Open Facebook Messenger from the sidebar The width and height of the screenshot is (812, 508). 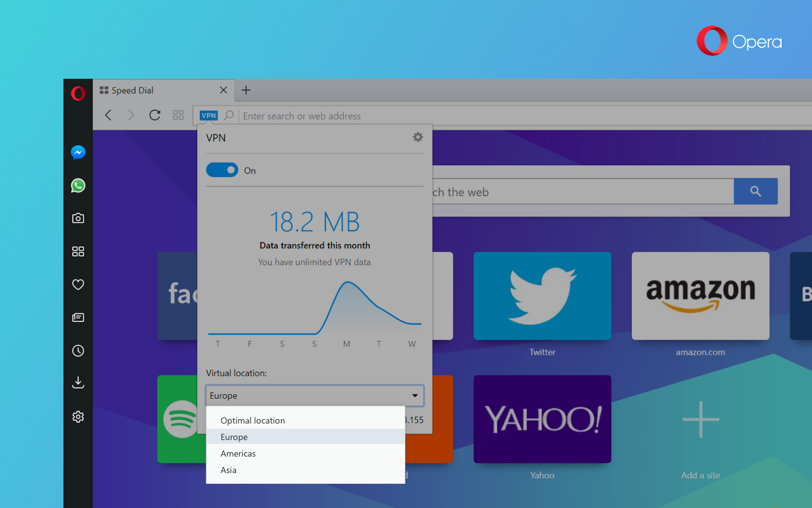pyautogui.click(x=77, y=152)
